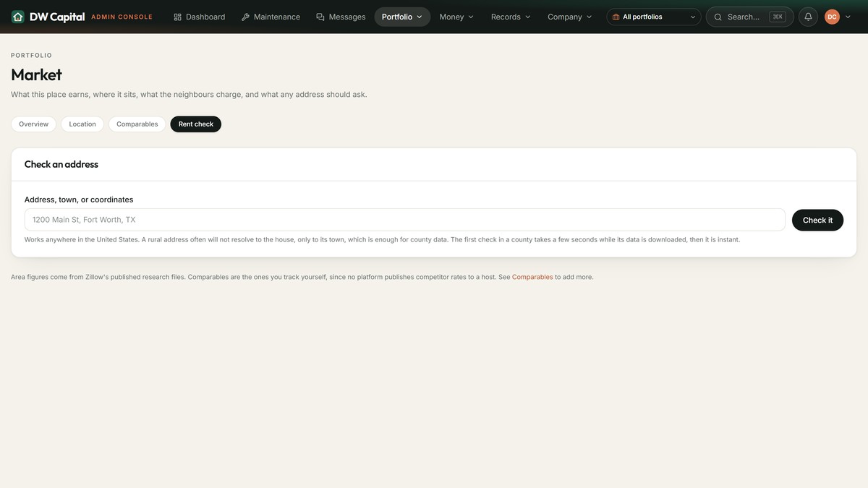Image resolution: width=868 pixels, height=488 pixels.
Task: Click the Market page heading
Action: coord(36,74)
